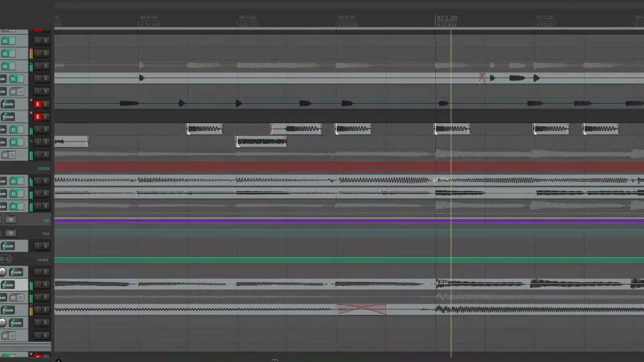
Task: Select the short clip at timeline's far left
Action: coord(71,142)
